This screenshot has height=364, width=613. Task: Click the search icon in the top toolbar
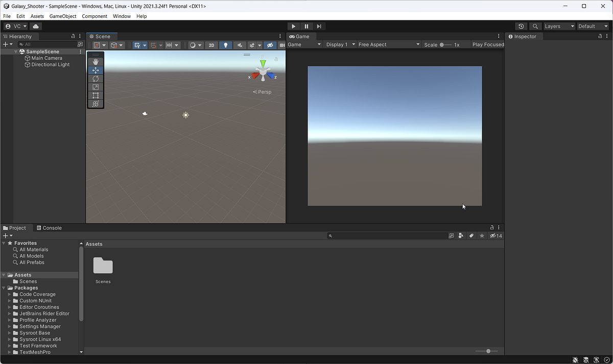click(535, 26)
